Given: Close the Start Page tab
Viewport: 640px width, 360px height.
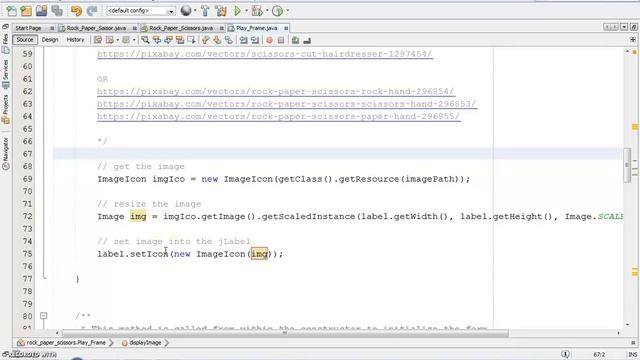Looking at the screenshot, I should tap(52, 28).
